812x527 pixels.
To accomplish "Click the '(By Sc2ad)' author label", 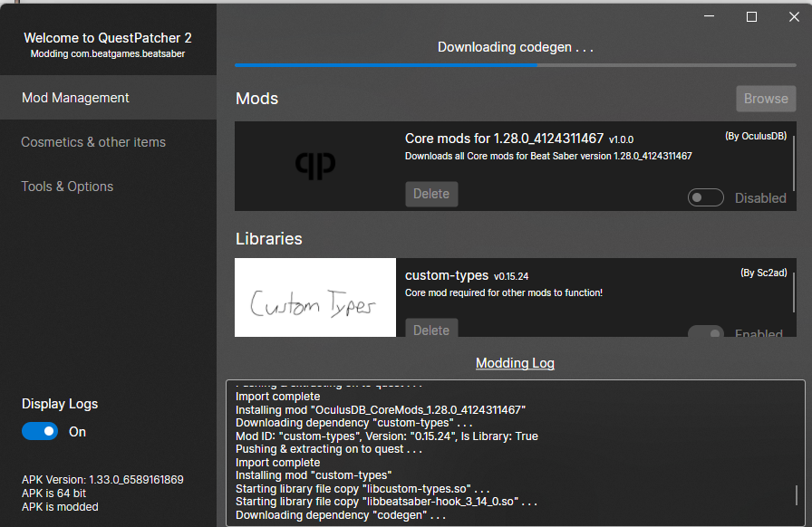I will pos(763,273).
